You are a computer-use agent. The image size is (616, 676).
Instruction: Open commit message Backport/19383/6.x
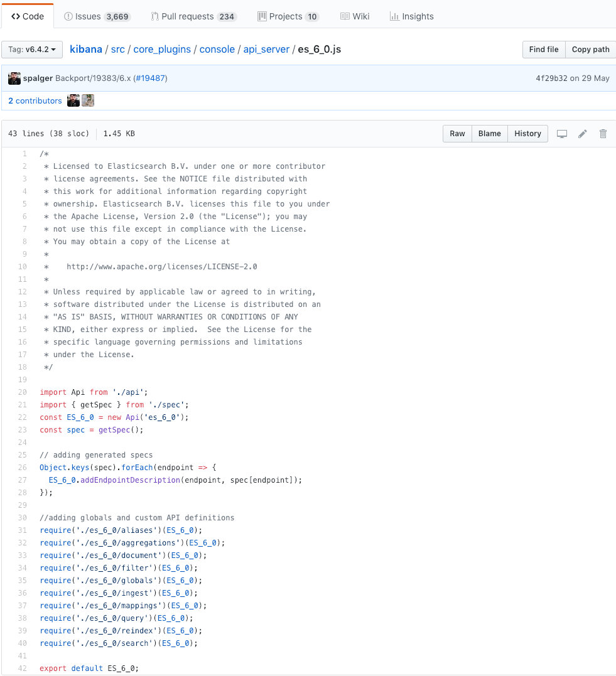(93, 78)
